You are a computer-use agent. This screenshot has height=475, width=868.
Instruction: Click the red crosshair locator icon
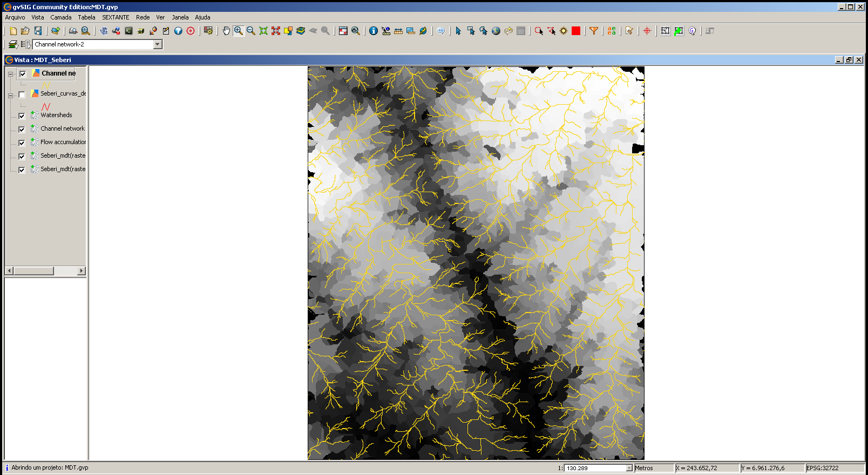(647, 31)
